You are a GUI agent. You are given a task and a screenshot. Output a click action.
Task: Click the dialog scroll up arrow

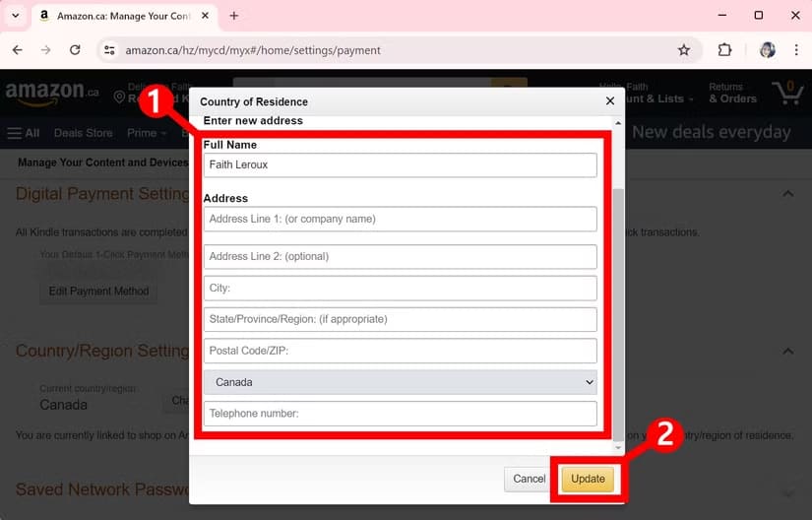click(618, 123)
